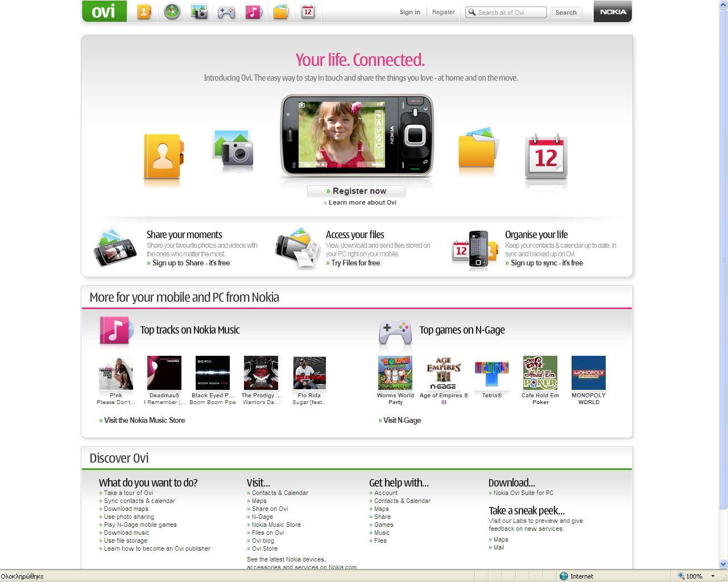728x582 pixels.
Task: Click the Nokia logo in header
Action: tap(613, 11)
